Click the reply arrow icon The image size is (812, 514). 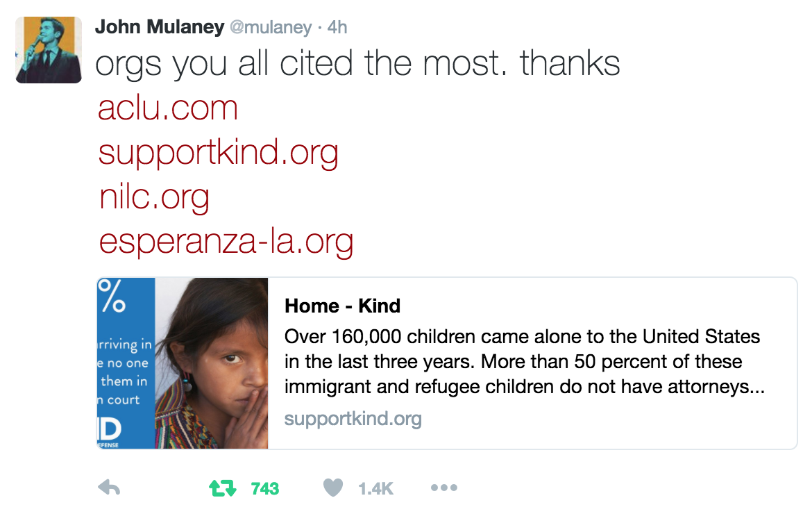pos(109,488)
